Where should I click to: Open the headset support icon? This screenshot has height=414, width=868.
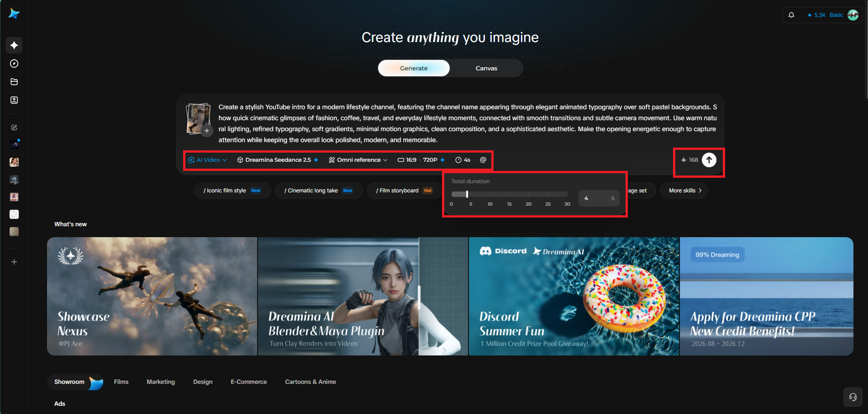[x=853, y=397]
